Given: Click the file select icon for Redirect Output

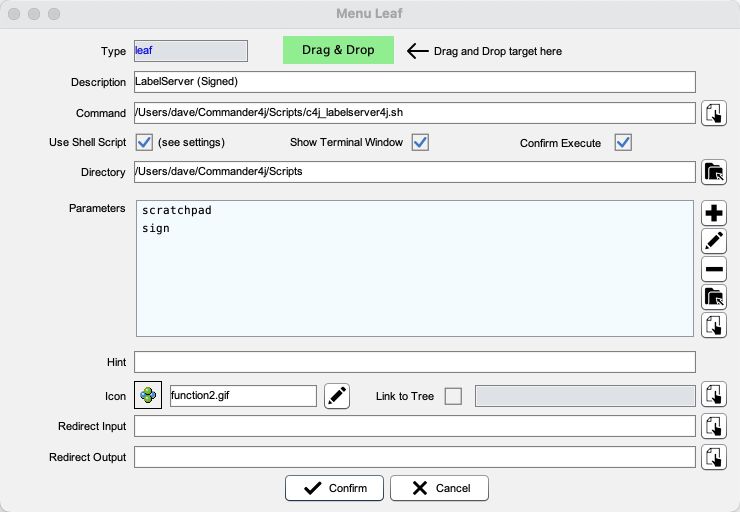Looking at the screenshot, I should [714, 457].
